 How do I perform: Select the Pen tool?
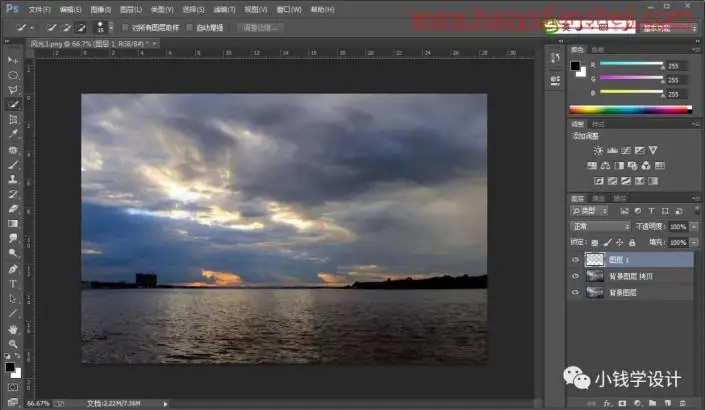pos(13,269)
